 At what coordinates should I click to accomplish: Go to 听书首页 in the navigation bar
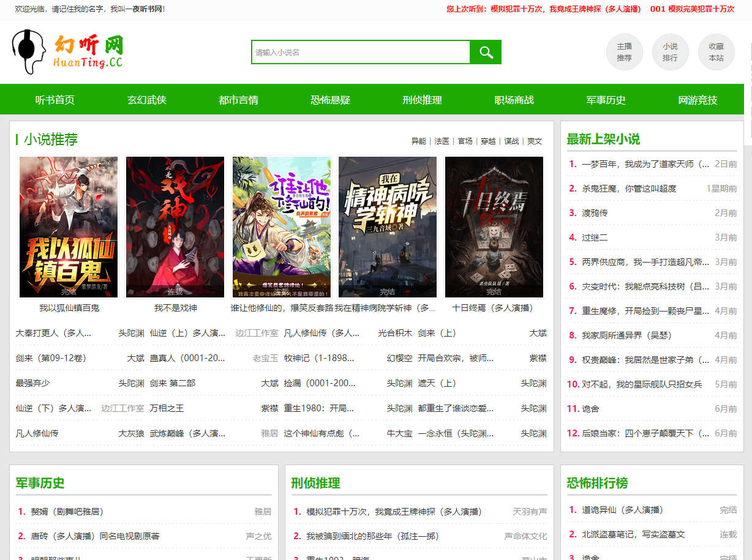tap(55, 100)
